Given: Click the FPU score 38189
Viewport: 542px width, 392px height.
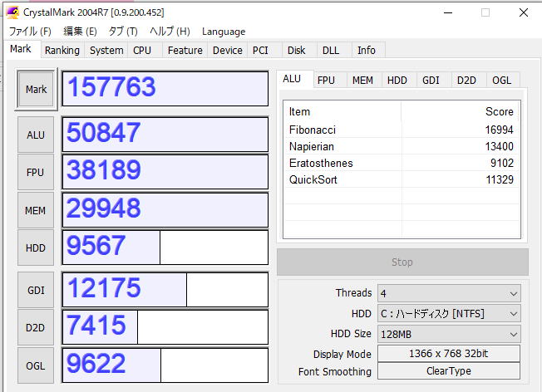Looking at the screenshot, I should click(x=165, y=172).
